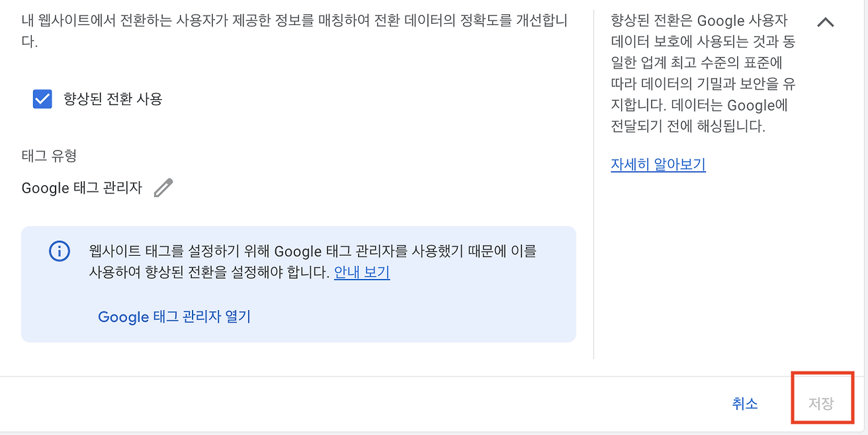Viewport: 868px width, 435px height.
Task: Click the Google 태그 관리자 tag type text
Action: [81, 188]
